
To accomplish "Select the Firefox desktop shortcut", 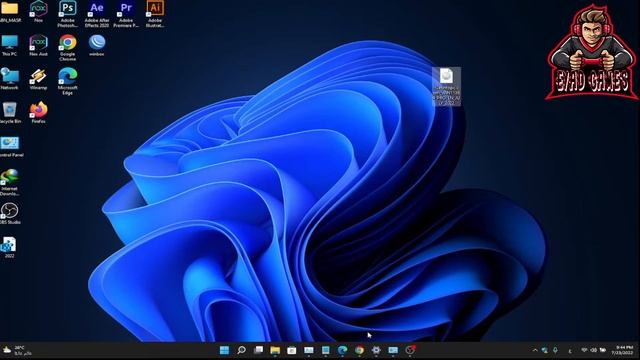I will coord(38,113).
